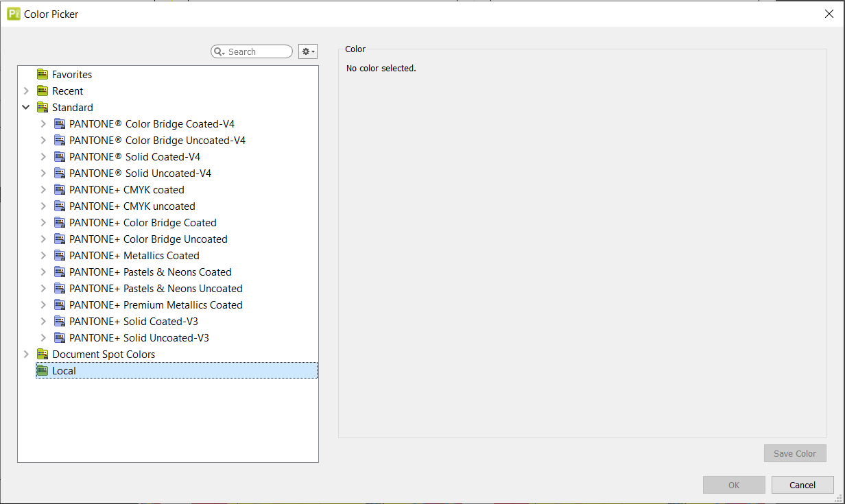
Task: Click the Save Color button
Action: (x=795, y=453)
